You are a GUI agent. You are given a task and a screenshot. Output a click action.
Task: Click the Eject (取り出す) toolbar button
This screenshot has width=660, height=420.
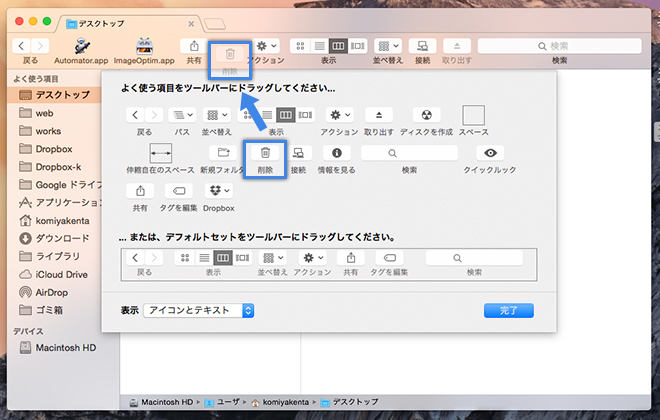(457, 46)
